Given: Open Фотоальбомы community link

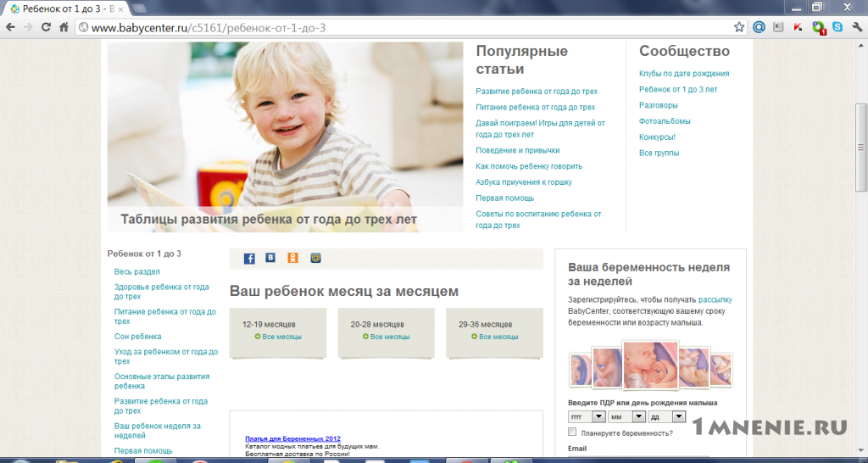Looking at the screenshot, I should tap(665, 121).
